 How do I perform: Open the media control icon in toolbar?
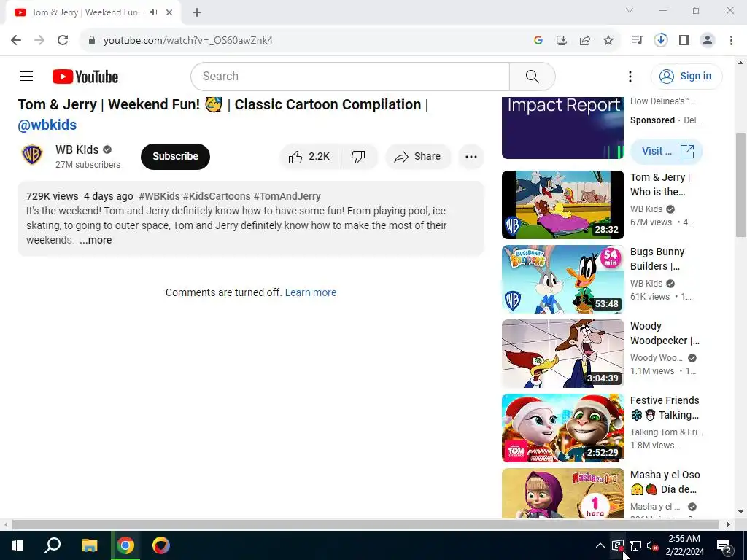[637, 40]
